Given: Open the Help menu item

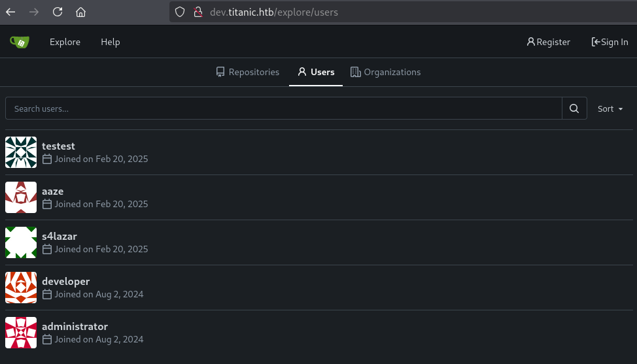Looking at the screenshot, I should pyautogui.click(x=110, y=42).
